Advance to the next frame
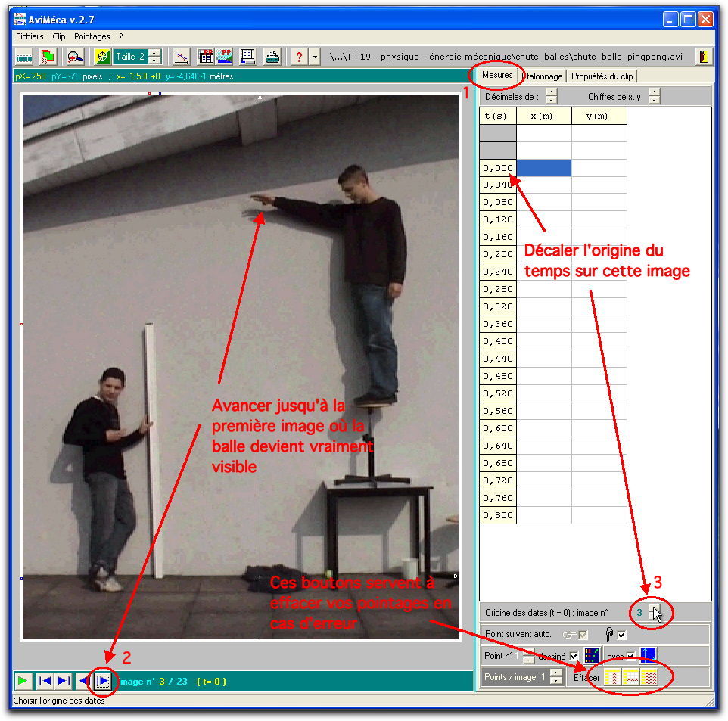The height and width of the screenshot is (721, 728). (x=104, y=681)
